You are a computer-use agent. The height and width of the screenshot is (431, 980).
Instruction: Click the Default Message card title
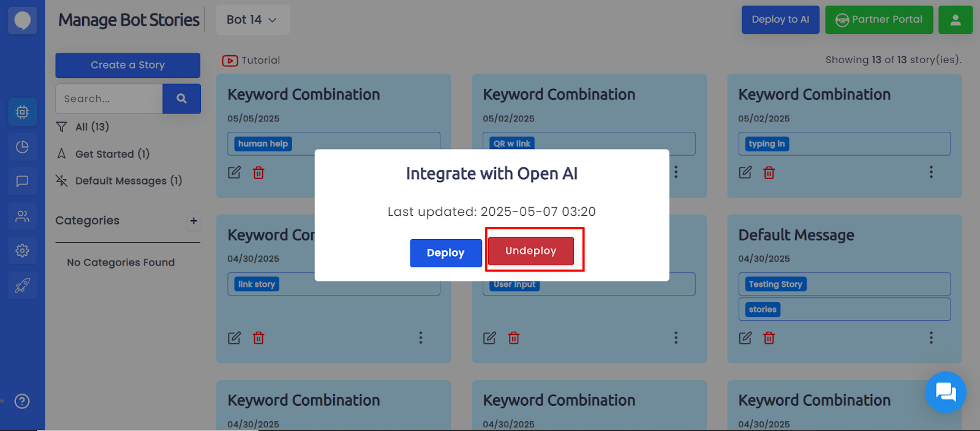796,235
